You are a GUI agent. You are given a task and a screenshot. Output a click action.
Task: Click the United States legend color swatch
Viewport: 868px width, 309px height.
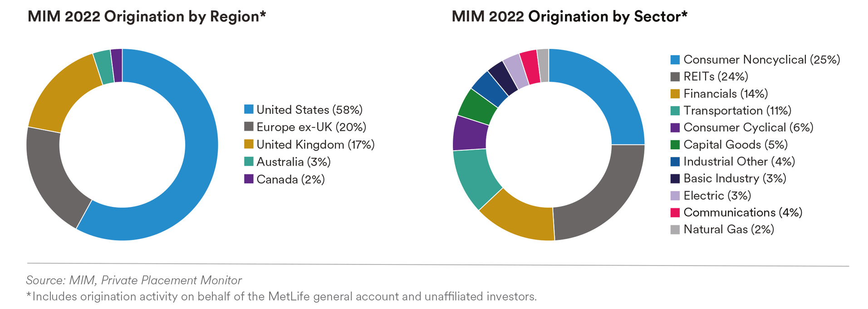(x=249, y=109)
